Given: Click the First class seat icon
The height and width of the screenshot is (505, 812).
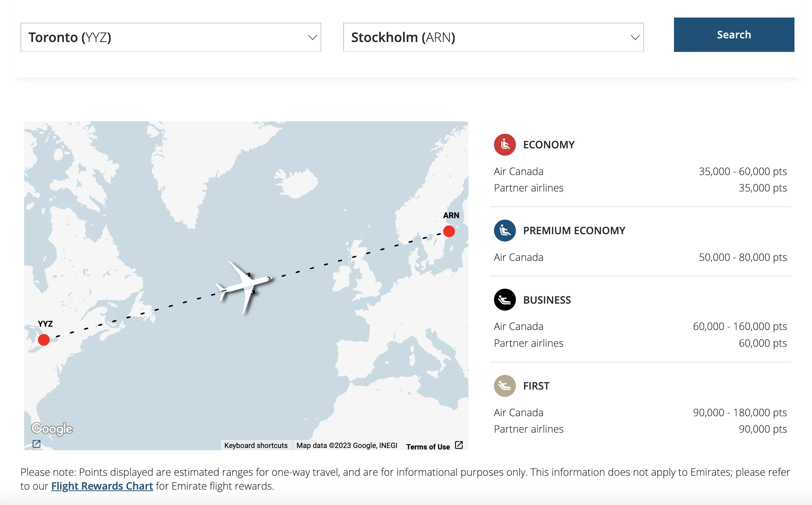Looking at the screenshot, I should 505,386.
